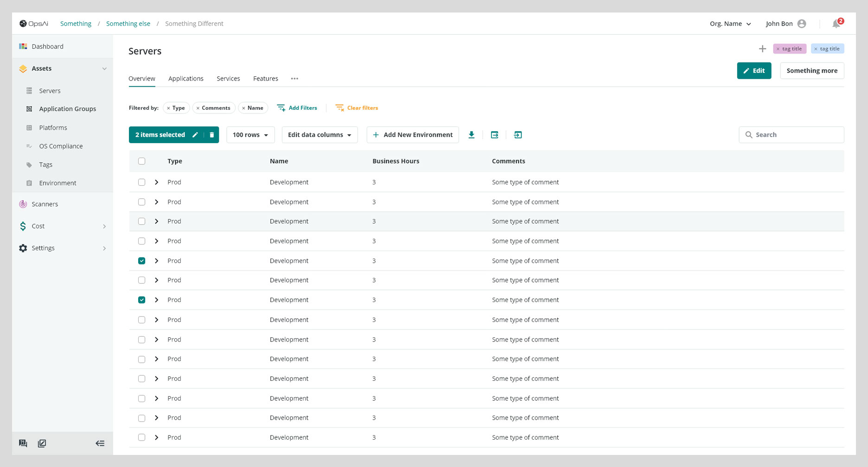Check the first table row's checkbox
The height and width of the screenshot is (467, 868).
[141, 182]
